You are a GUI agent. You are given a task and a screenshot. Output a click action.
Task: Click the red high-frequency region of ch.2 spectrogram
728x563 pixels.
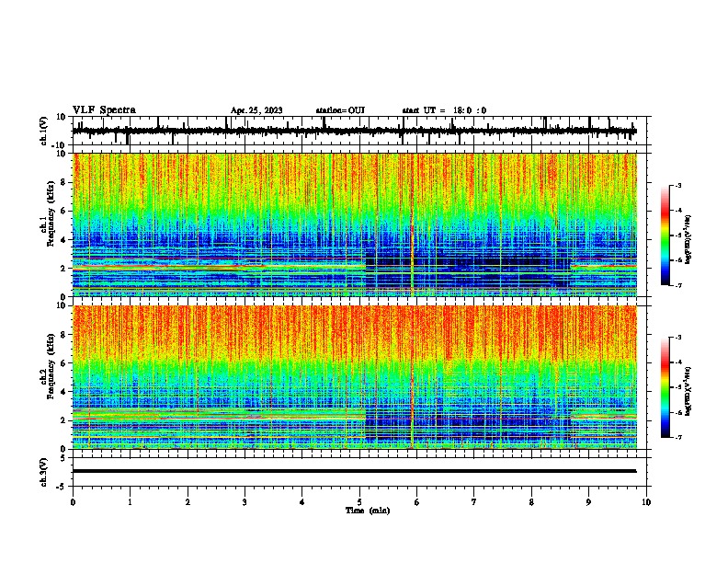pyautogui.click(x=354, y=331)
